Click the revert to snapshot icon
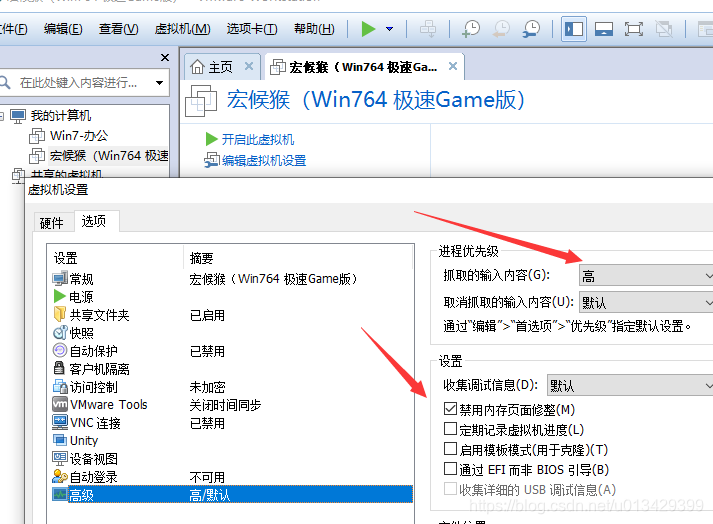Image resolution: width=713 pixels, height=524 pixels. pos(501,29)
